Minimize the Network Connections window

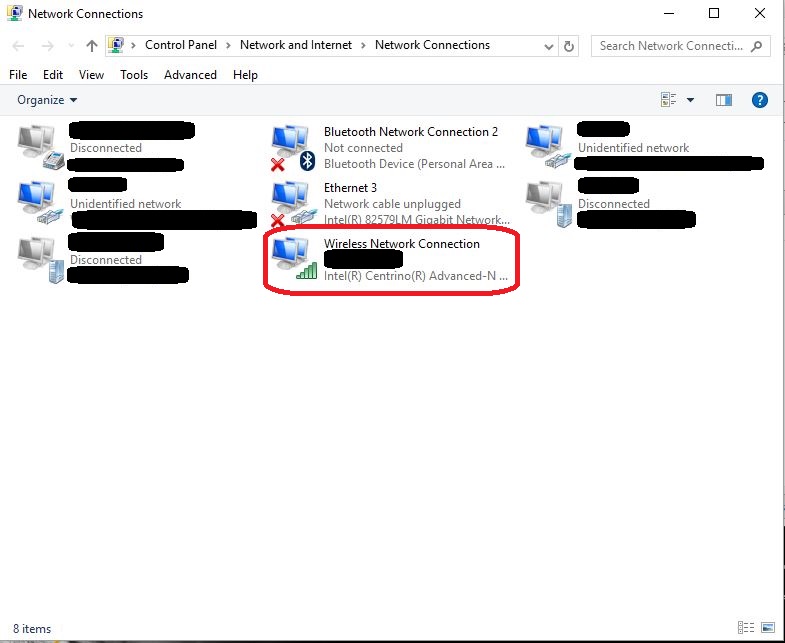tap(669, 14)
